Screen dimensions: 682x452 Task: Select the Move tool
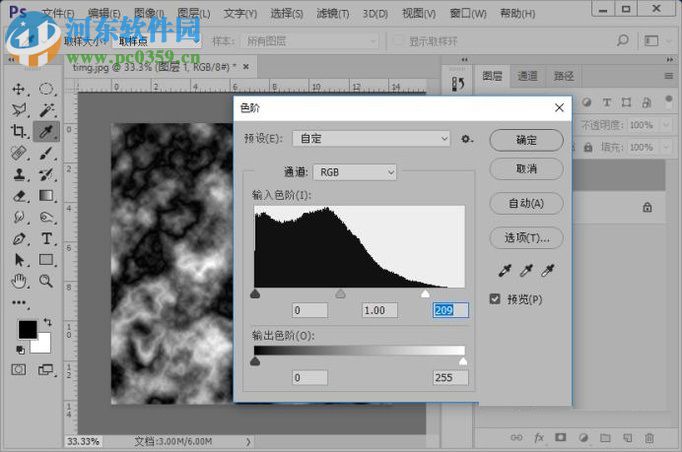click(19, 89)
